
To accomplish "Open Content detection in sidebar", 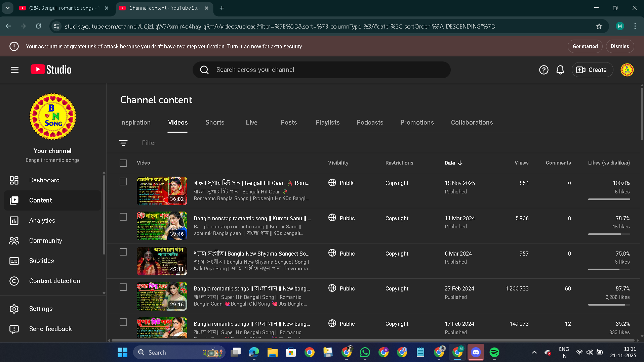I will click(54, 281).
